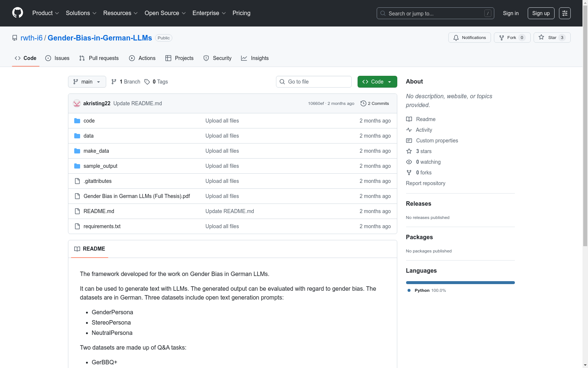This screenshot has height=368, width=588.
Task: Open Gender-Bias-in-German-LLMs repository link
Action: coord(100,38)
